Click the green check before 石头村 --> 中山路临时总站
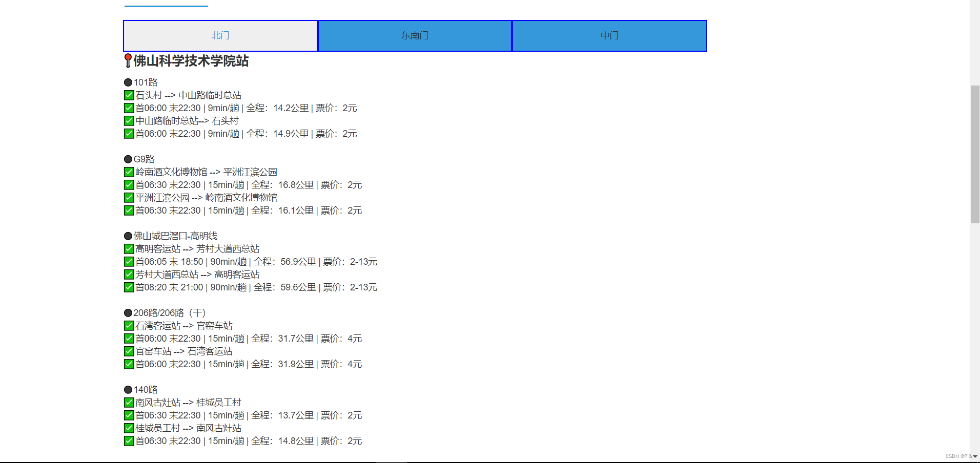 (x=129, y=95)
